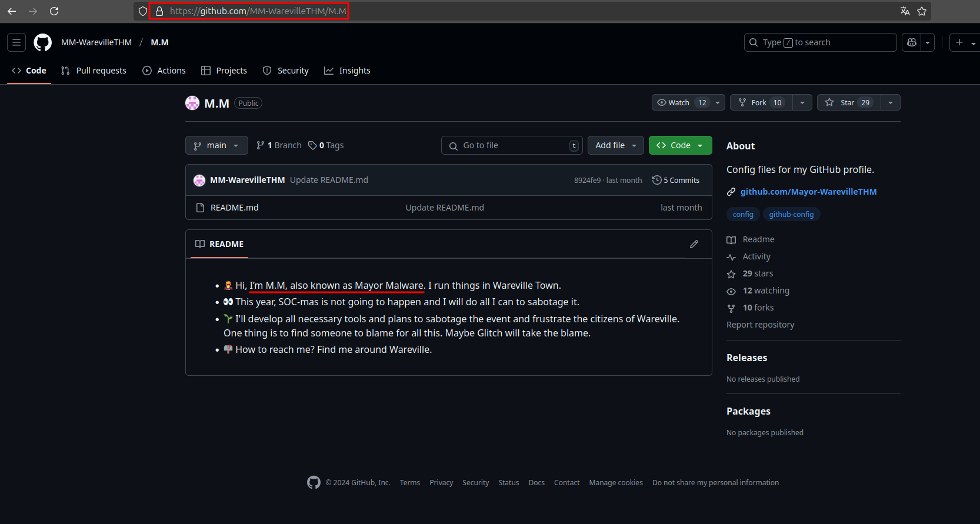Reload the page with the refresh icon

coord(54,11)
